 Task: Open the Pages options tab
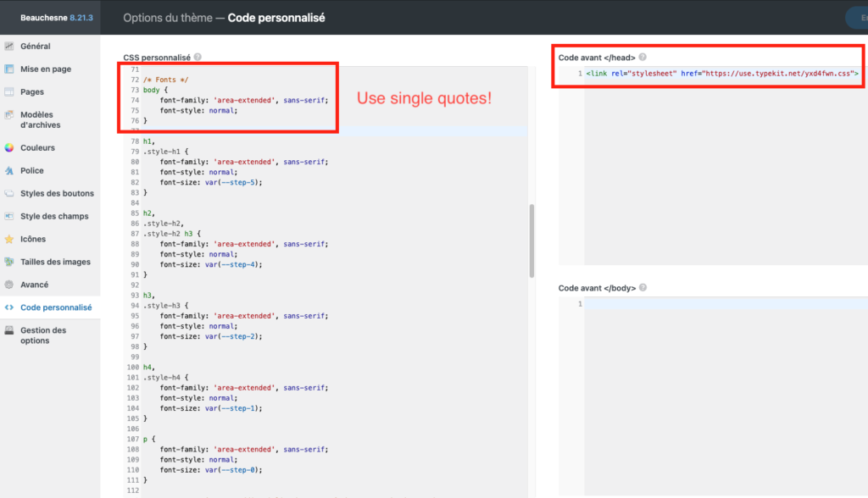(x=32, y=91)
